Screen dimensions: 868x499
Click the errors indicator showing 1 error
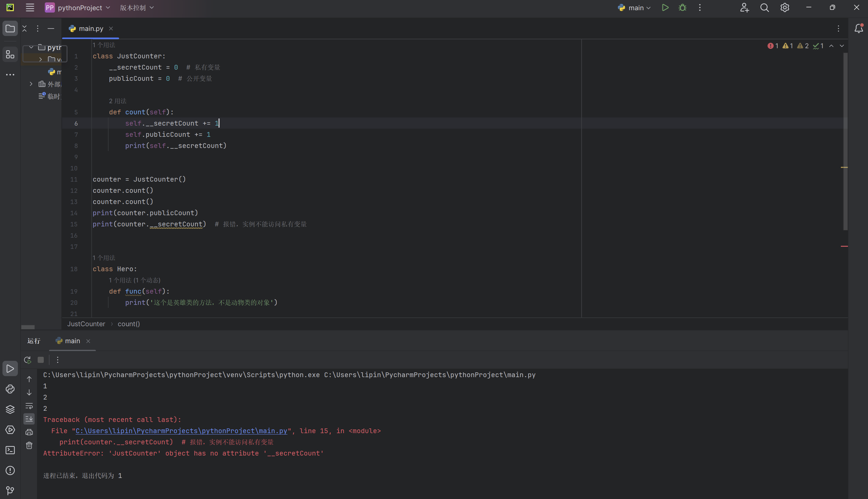pyautogui.click(x=773, y=45)
